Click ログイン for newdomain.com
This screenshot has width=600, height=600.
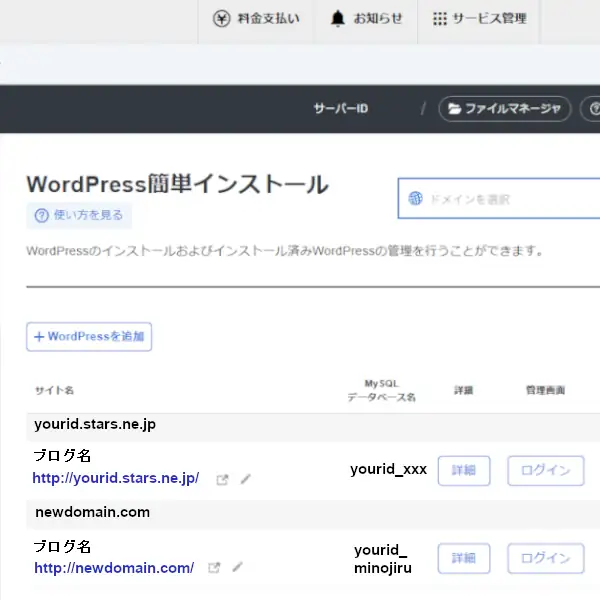(x=546, y=559)
